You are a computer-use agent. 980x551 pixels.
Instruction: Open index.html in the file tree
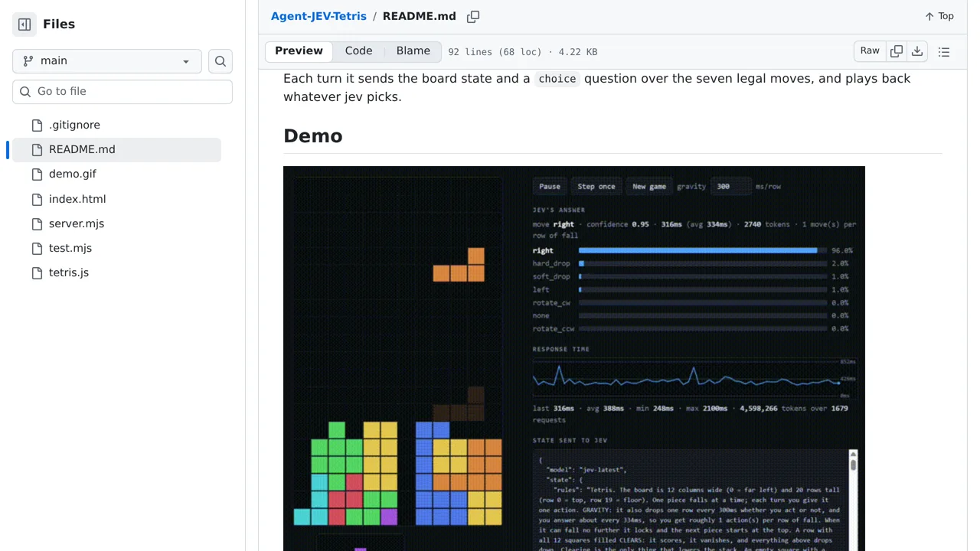click(x=77, y=199)
